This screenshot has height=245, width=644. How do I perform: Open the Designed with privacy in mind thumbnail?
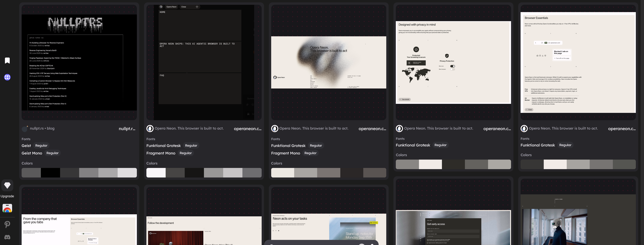coord(453,62)
